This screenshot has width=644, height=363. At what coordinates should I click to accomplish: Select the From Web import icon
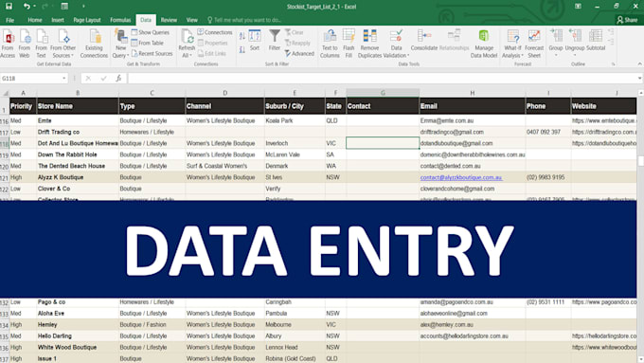(25, 45)
